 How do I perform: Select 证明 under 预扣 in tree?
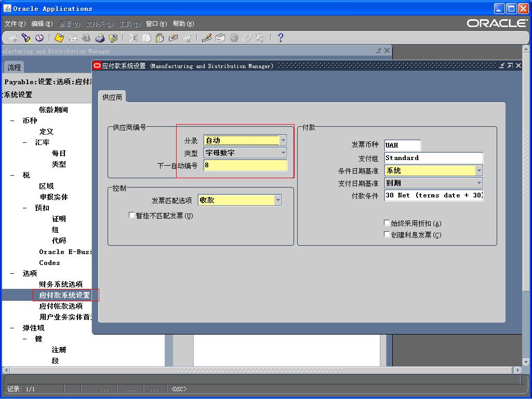pyautogui.click(x=59, y=219)
